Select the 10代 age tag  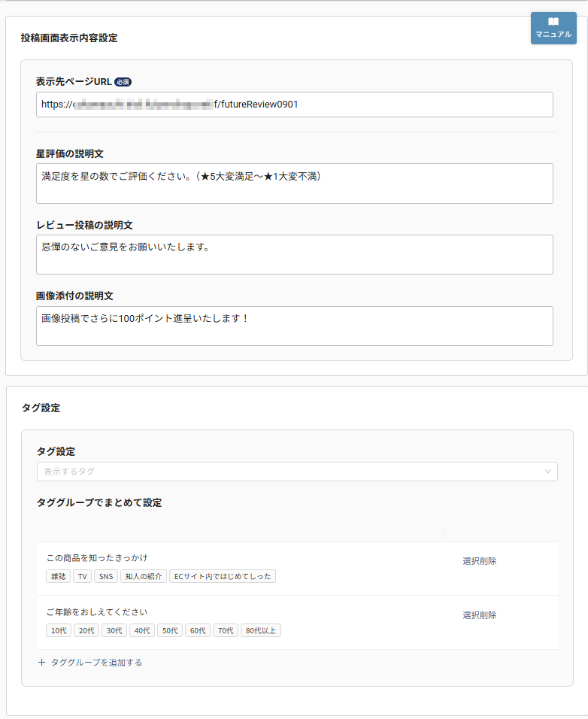[x=58, y=630]
